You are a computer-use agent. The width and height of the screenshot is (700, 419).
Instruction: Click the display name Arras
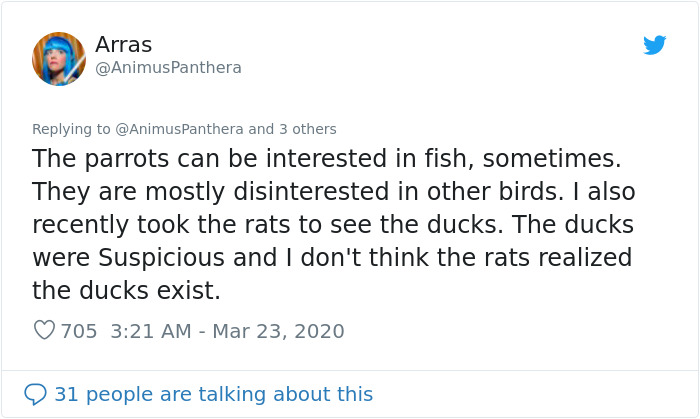(x=123, y=44)
